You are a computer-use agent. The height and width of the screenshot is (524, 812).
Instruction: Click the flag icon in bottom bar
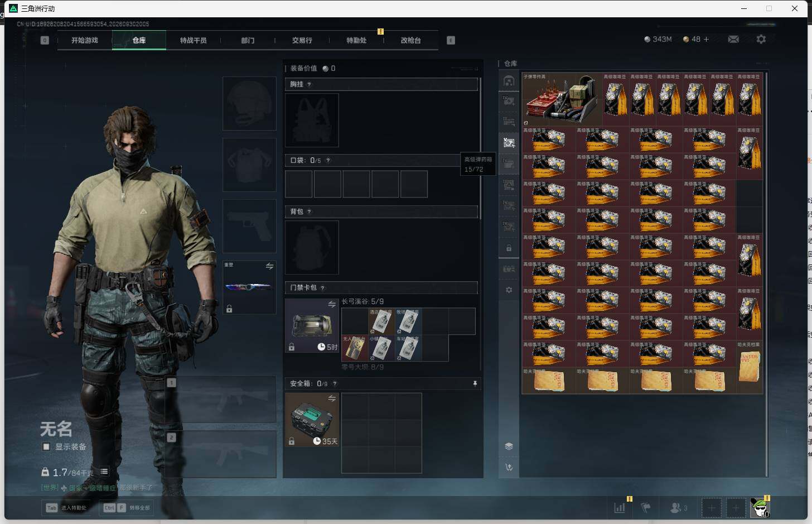click(x=646, y=508)
